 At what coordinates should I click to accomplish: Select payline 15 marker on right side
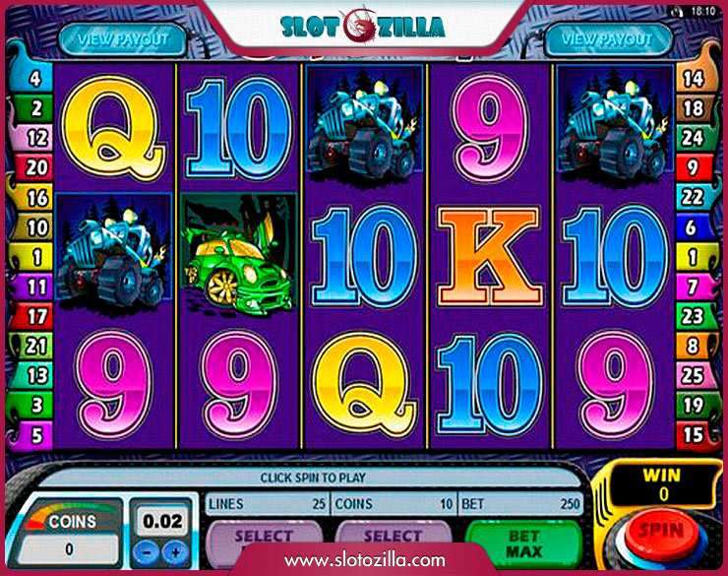point(694,435)
